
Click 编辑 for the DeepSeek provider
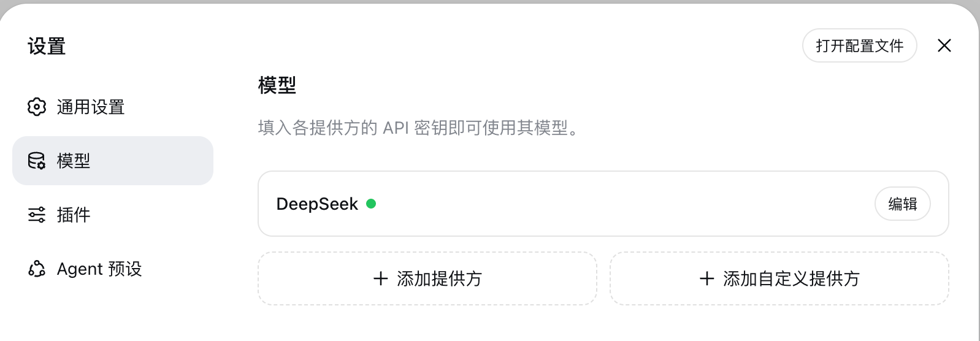903,204
